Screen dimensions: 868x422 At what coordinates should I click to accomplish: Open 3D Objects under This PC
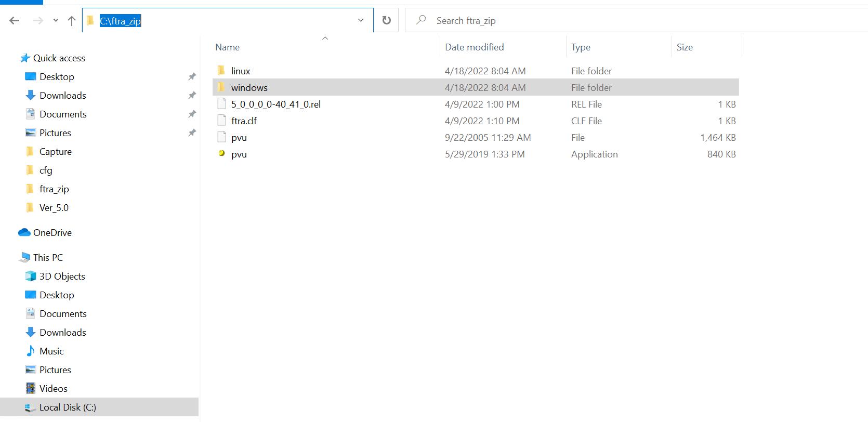click(62, 276)
